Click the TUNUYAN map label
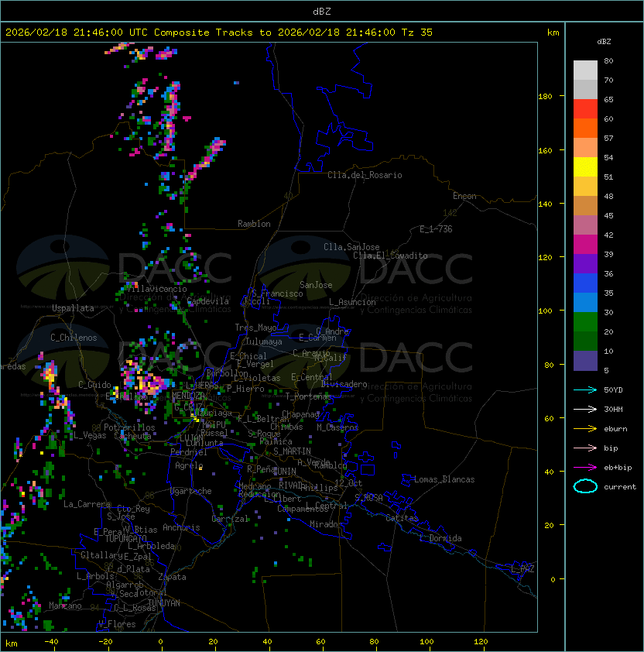 click(164, 603)
